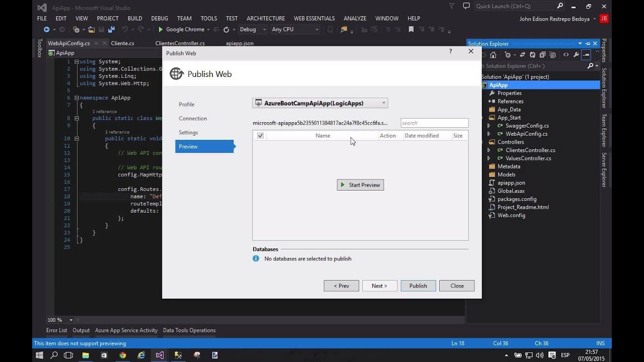Toggle the bookmark toolbar icon
This screenshot has width=644, height=362.
[x=411, y=30]
